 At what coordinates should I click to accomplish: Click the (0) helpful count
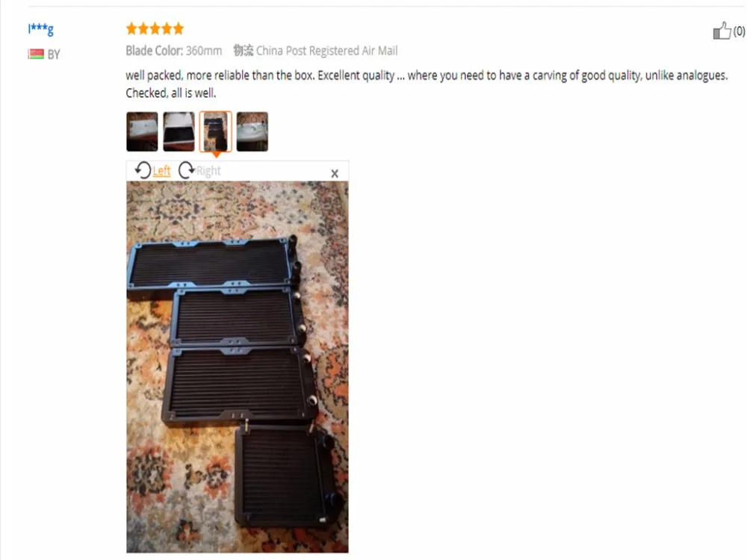(x=739, y=31)
